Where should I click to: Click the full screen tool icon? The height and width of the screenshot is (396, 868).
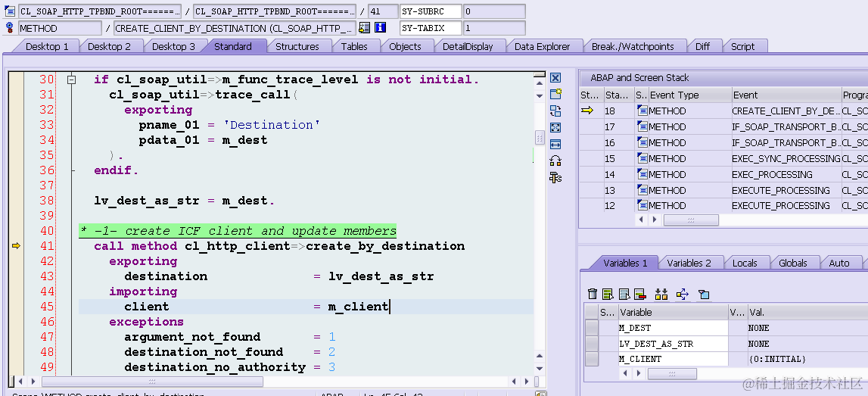tap(555, 127)
